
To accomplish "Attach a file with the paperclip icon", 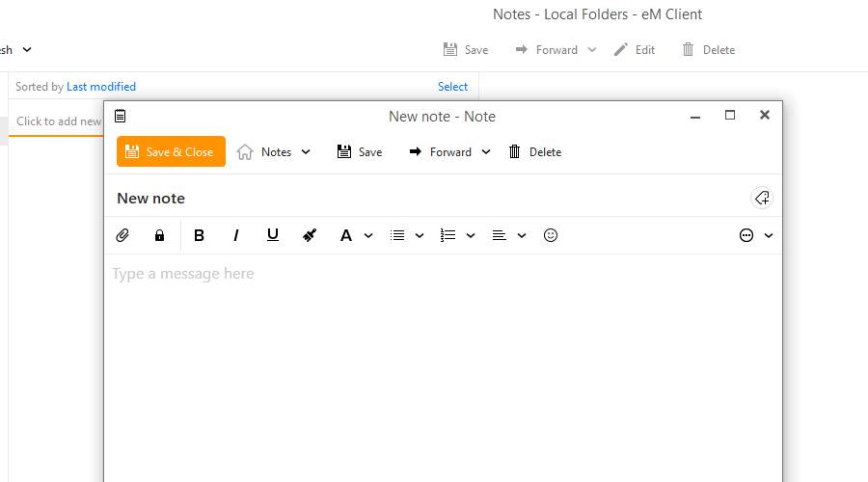I will (122, 236).
